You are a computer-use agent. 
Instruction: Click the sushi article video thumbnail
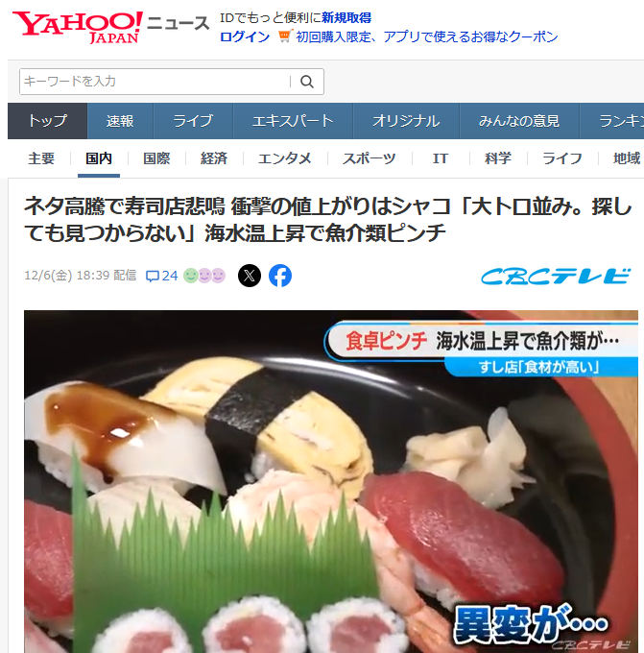(331, 481)
